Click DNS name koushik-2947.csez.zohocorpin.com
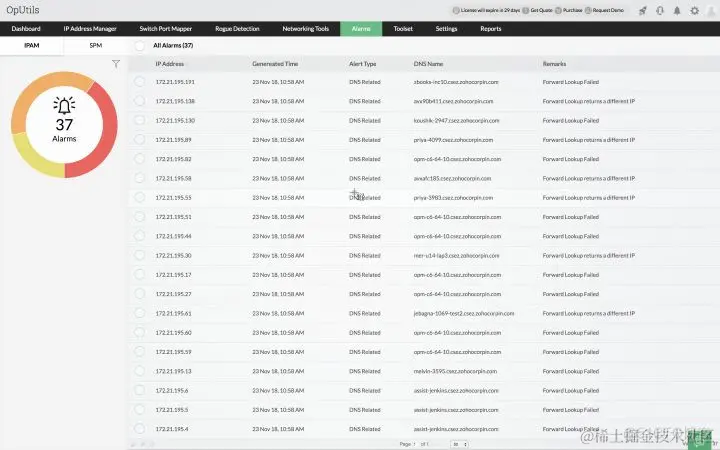The height and width of the screenshot is (450, 720). point(456,120)
